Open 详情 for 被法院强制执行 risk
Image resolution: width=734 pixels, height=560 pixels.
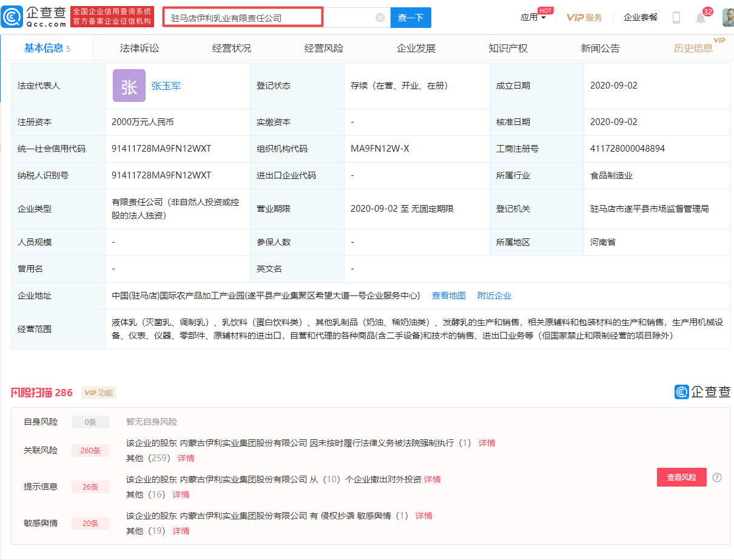coord(487,444)
